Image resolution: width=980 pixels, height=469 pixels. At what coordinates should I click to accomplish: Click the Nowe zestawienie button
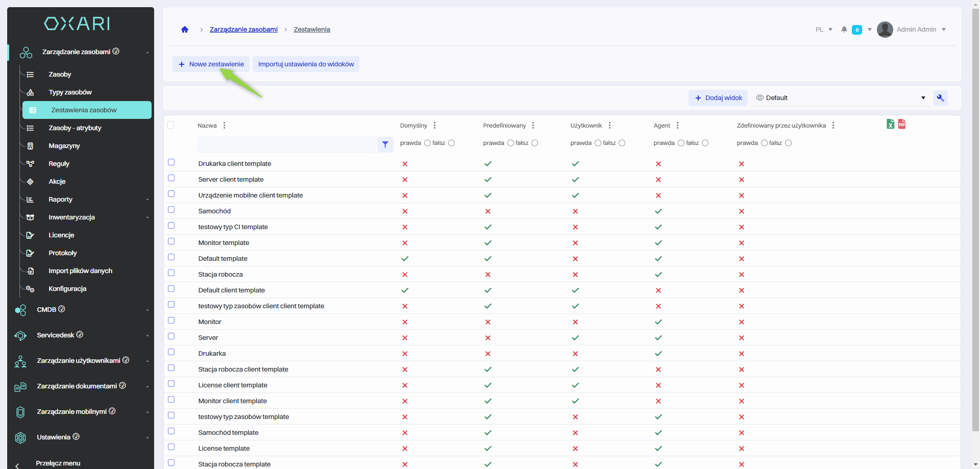tap(211, 64)
